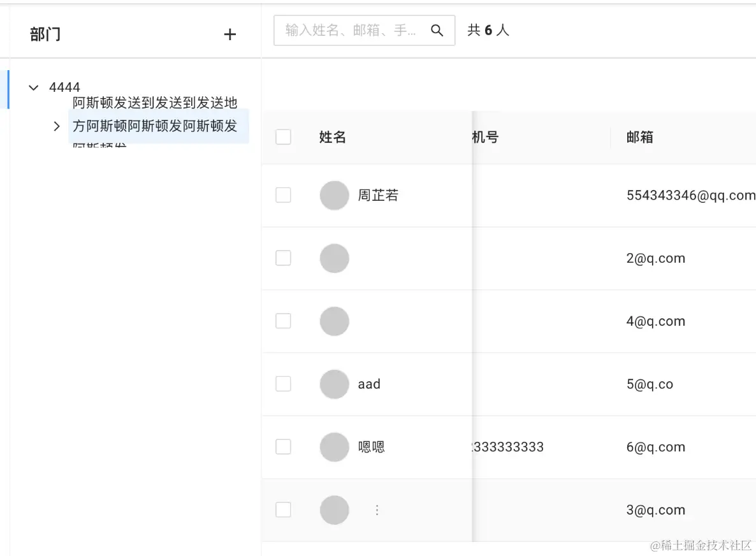
Task: Focus the name, email search input field
Action: (x=351, y=31)
